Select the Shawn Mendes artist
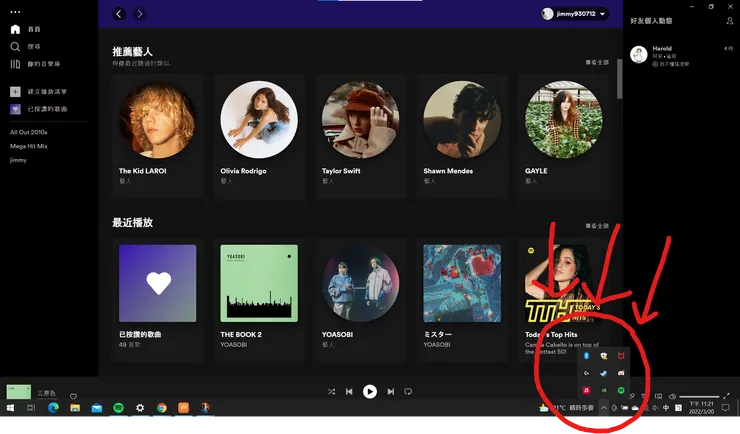The width and height of the screenshot is (740, 434). coord(462,135)
